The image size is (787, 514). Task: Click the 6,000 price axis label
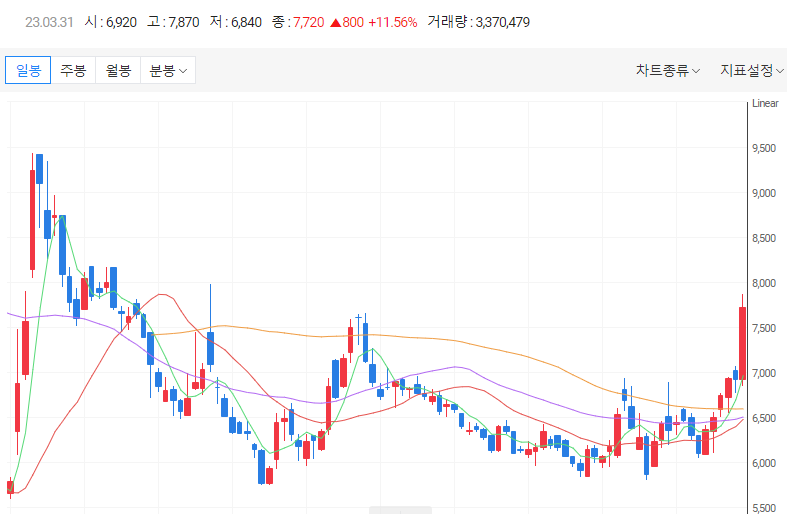click(x=764, y=463)
